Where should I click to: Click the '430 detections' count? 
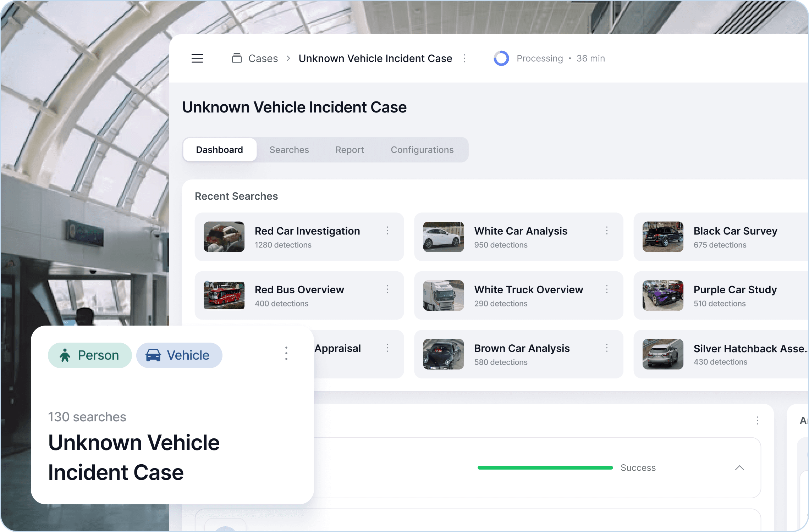pyautogui.click(x=720, y=362)
